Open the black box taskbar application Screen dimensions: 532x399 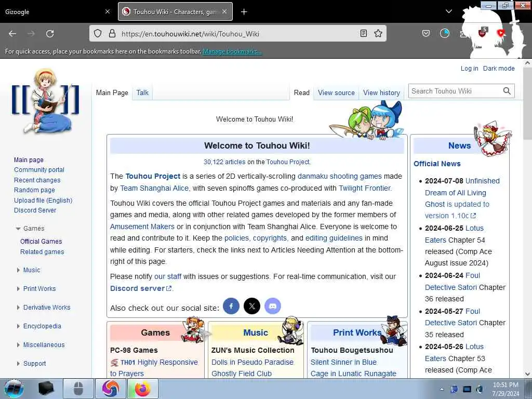click(46, 389)
